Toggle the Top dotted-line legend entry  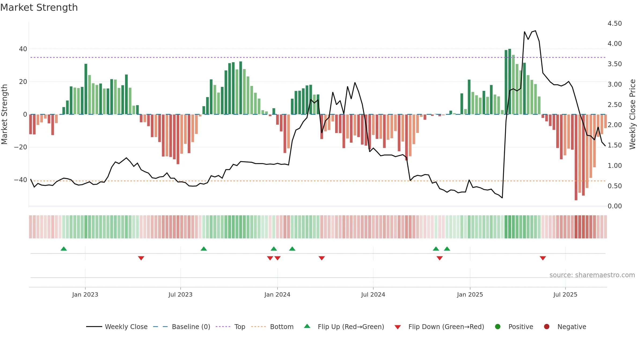click(x=230, y=327)
